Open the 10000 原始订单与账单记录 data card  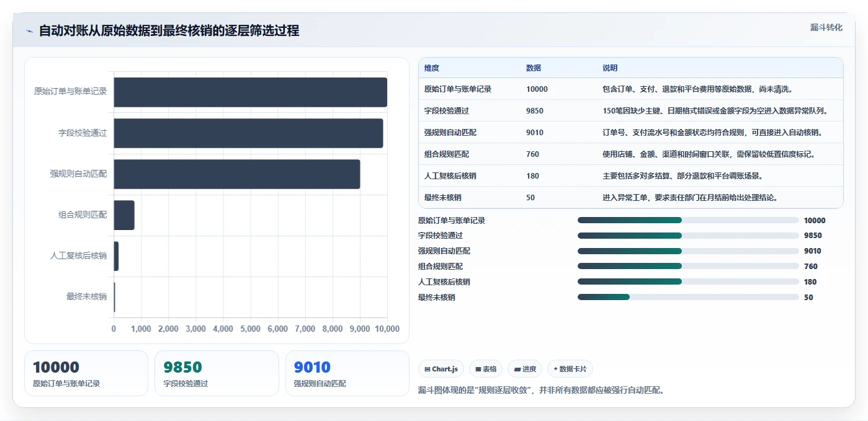86,373
